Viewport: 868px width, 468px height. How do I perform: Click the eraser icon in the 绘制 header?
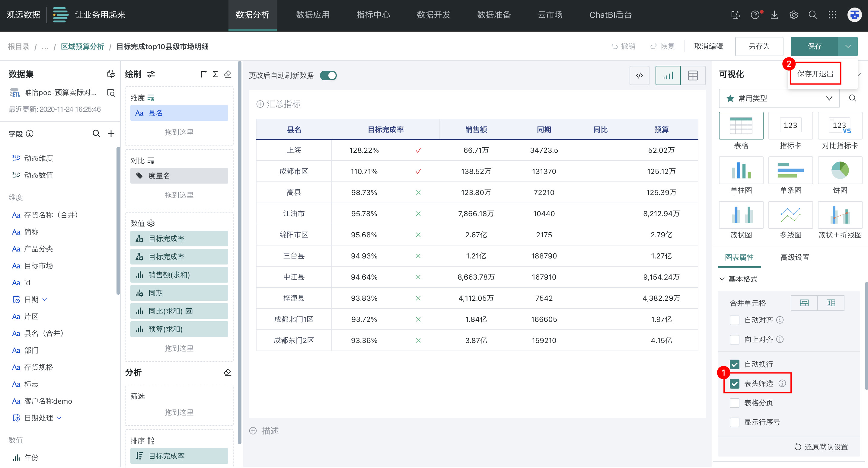click(x=228, y=74)
